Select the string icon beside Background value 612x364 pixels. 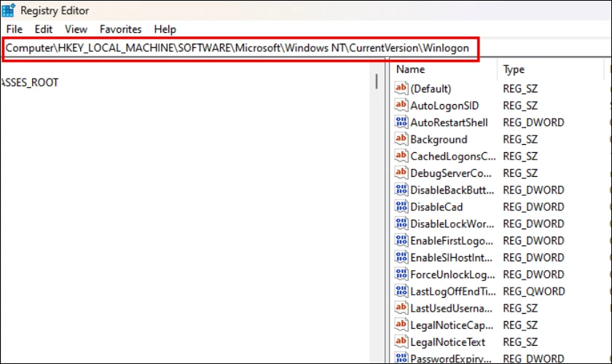(401, 139)
